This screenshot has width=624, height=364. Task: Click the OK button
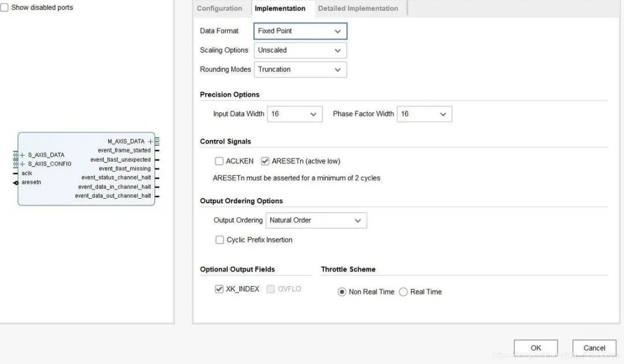536,348
